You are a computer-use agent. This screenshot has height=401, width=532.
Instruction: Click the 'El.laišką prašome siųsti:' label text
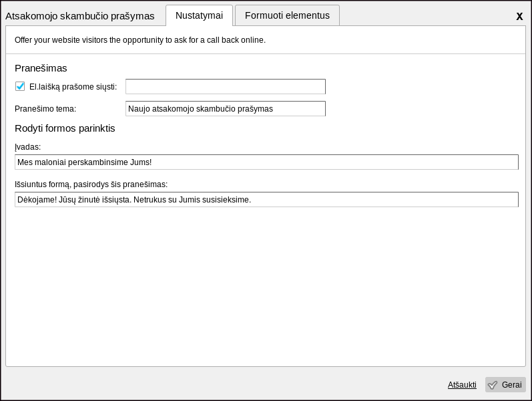click(73, 87)
